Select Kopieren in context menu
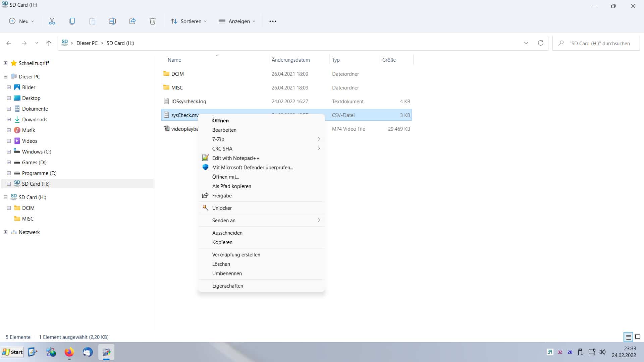644x362 pixels. 261,242
